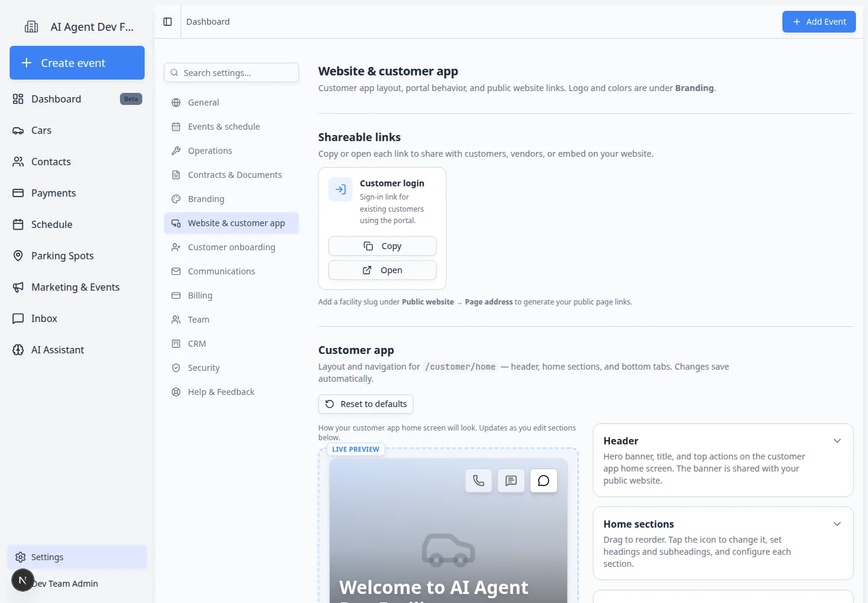The height and width of the screenshot is (603, 868).
Task: Click the facility building icon
Action: (31, 27)
